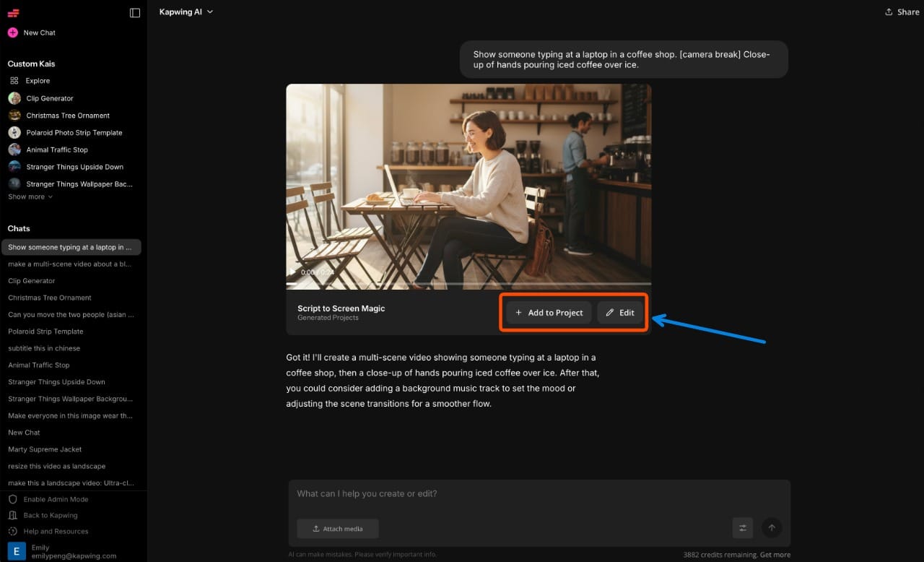Screen dimensions: 924x562
Task: Click the Attach media option
Action: pos(337,528)
